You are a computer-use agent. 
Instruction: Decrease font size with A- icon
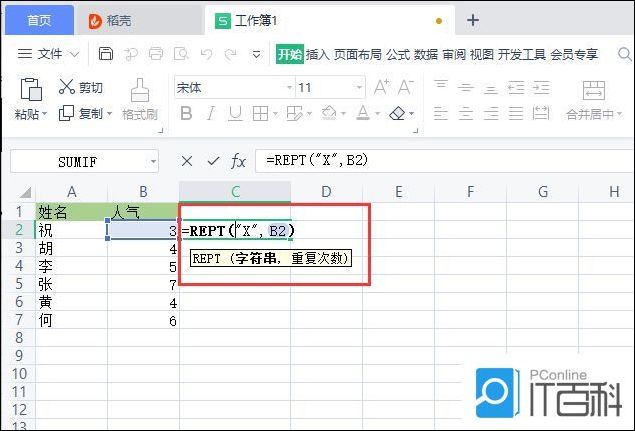tap(406, 87)
